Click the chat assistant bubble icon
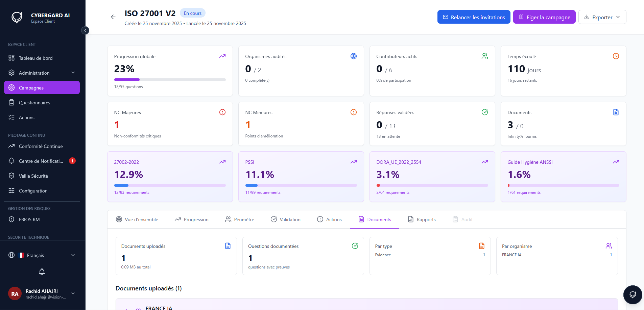The height and width of the screenshot is (310, 644). tap(633, 295)
